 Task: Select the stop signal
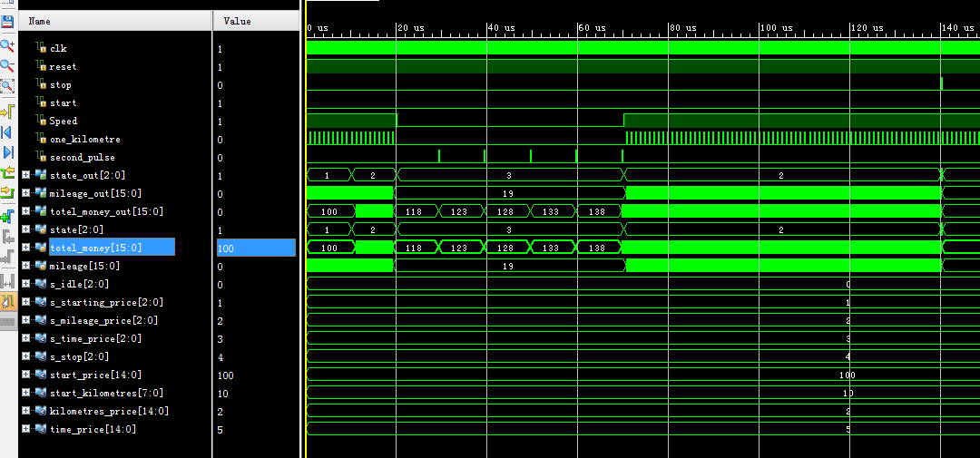coord(60,84)
